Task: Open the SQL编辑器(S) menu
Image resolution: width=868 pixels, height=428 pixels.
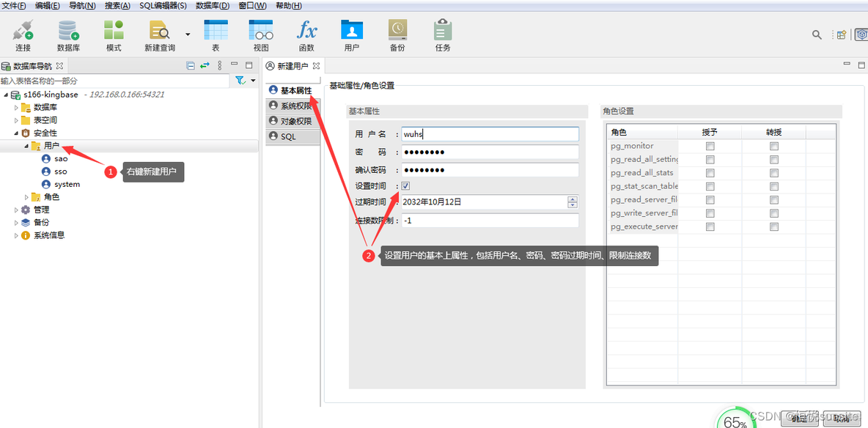Action: tap(163, 6)
